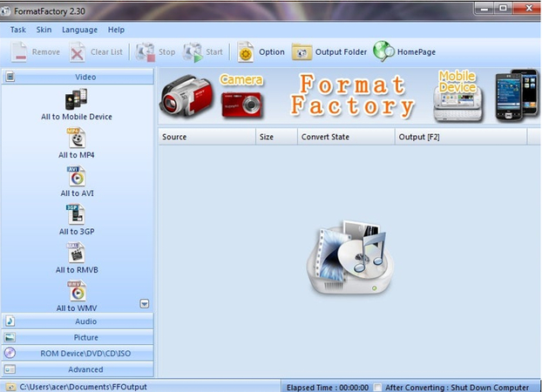Click the HomePage globe icon

click(383, 51)
